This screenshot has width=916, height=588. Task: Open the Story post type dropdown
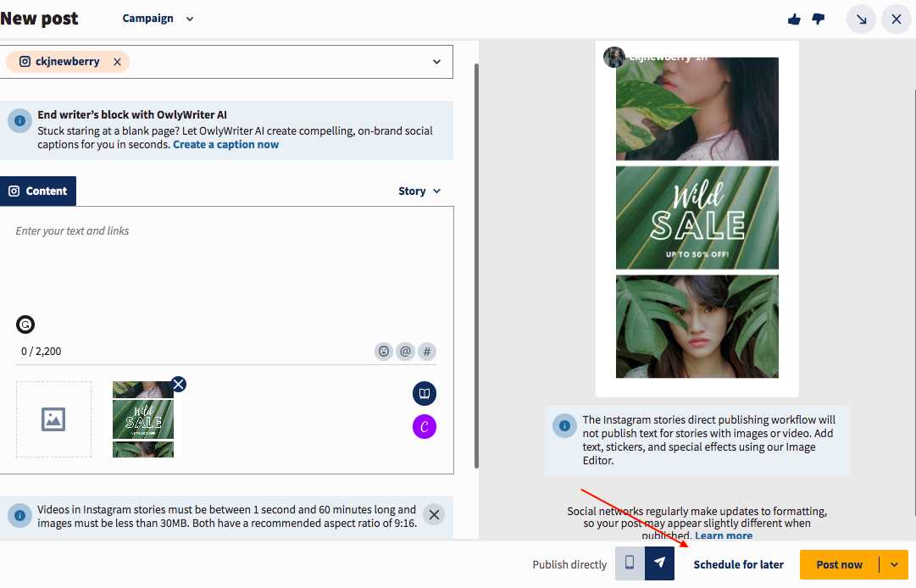[x=419, y=191]
